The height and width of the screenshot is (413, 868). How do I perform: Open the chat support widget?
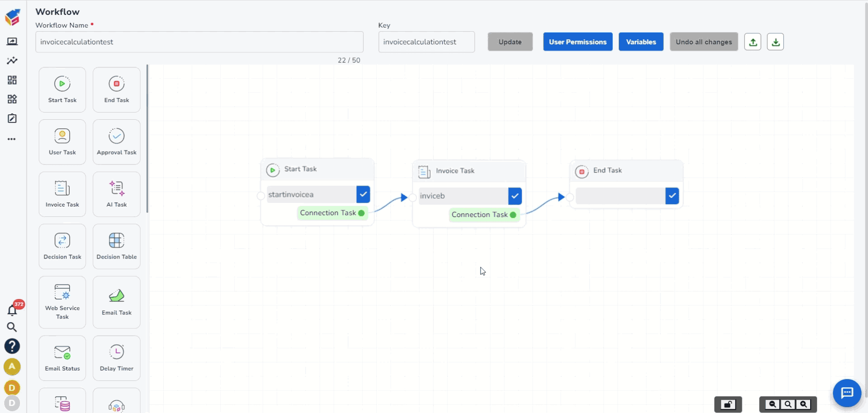click(847, 393)
